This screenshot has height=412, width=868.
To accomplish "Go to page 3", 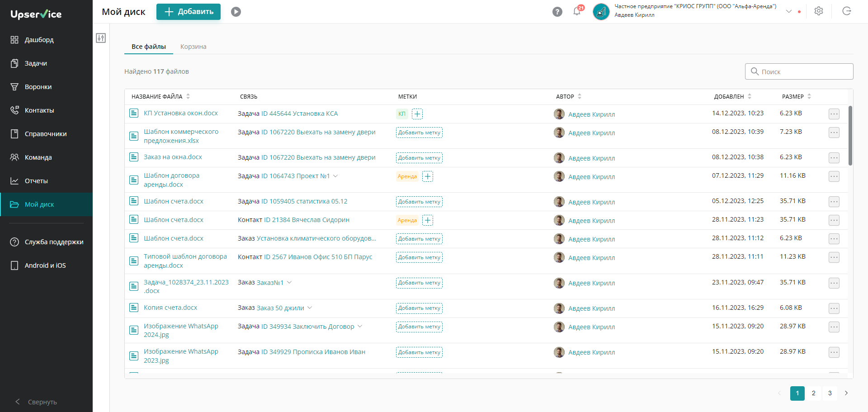I will coord(830,393).
